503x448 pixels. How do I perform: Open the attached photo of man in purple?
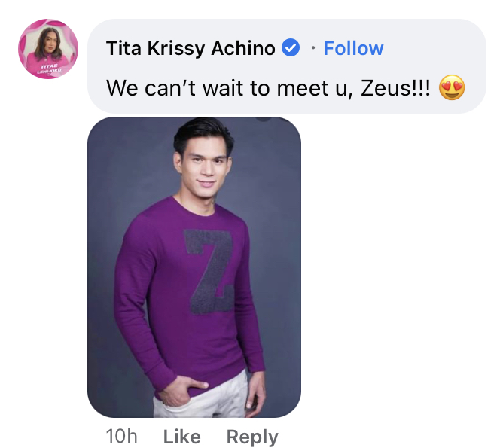[x=194, y=267]
